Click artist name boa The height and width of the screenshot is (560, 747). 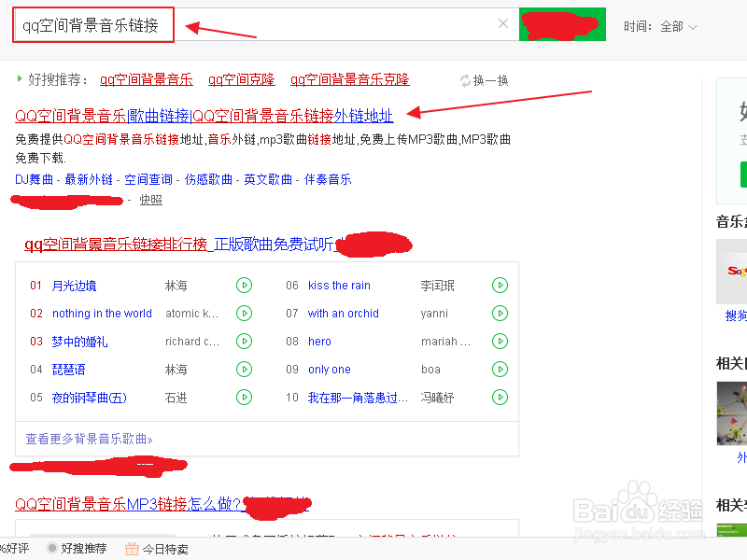(430, 370)
